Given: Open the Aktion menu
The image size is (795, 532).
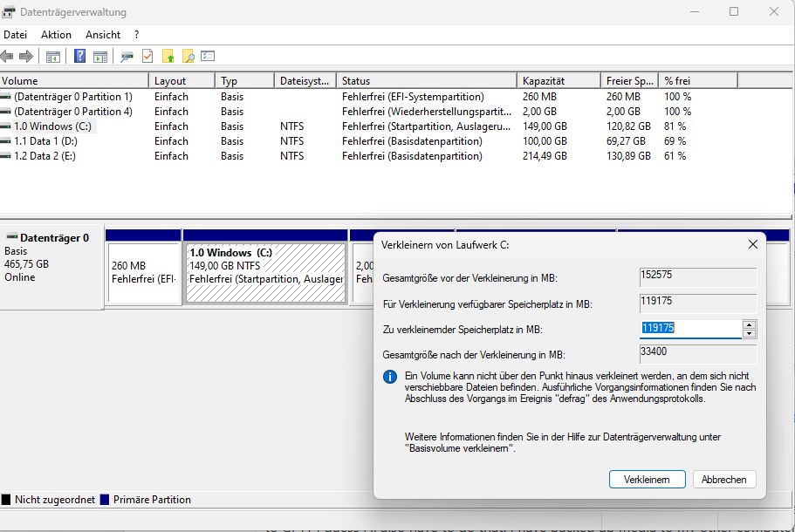Looking at the screenshot, I should pos(56,34).
